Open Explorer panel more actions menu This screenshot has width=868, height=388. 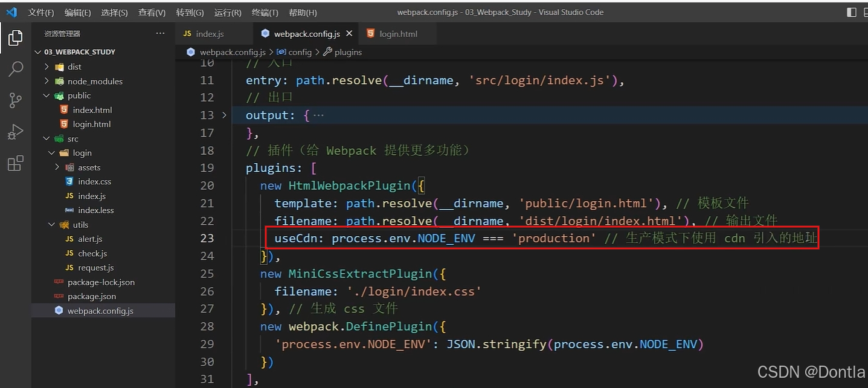pyautogui.click(x=159, y=33)
